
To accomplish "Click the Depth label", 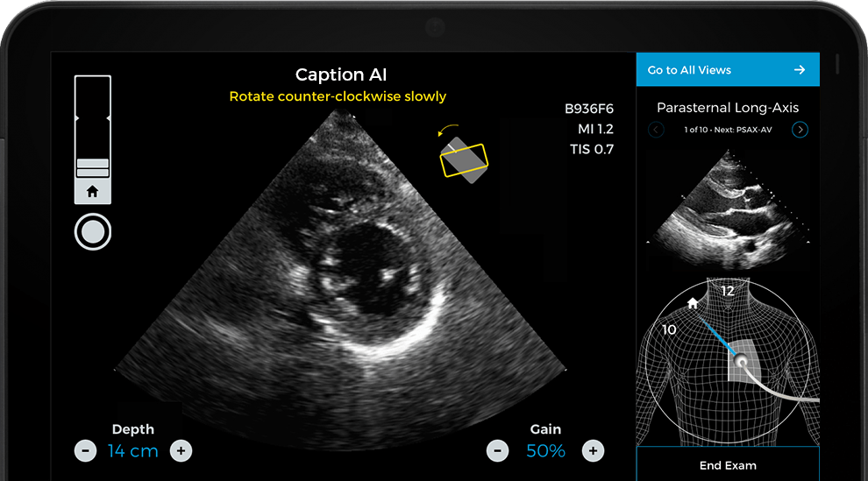I will click(x=133, y=429).
